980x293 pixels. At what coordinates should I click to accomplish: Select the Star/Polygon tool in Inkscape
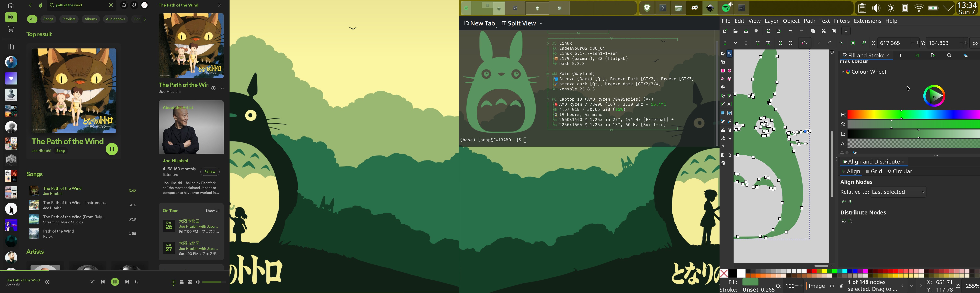coord(723,79)
